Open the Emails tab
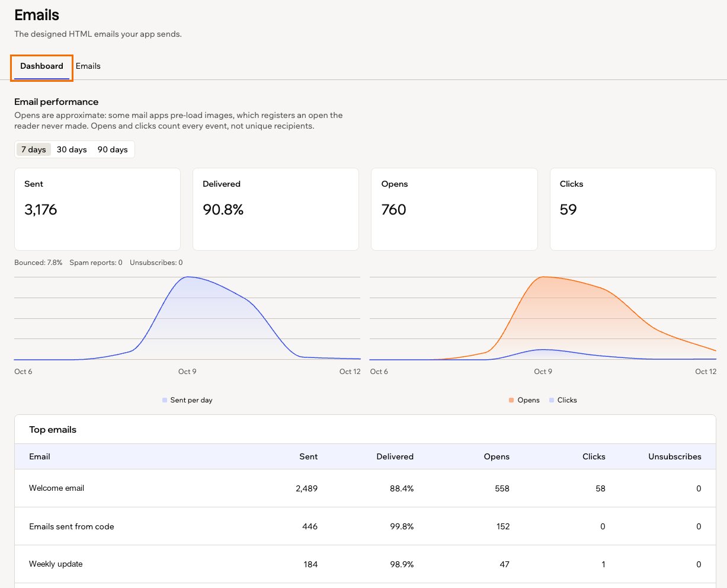727x588 pixels. point(88,66)
